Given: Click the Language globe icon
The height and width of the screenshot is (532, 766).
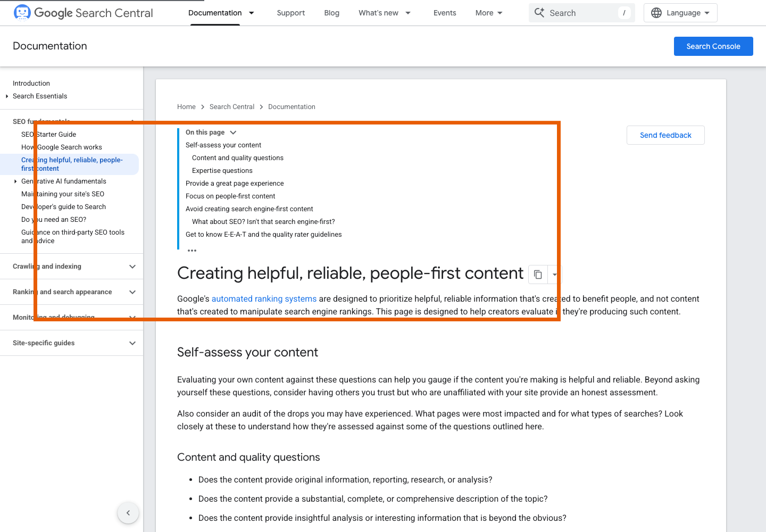Looking at the screenshot, I should pos(656,13).
